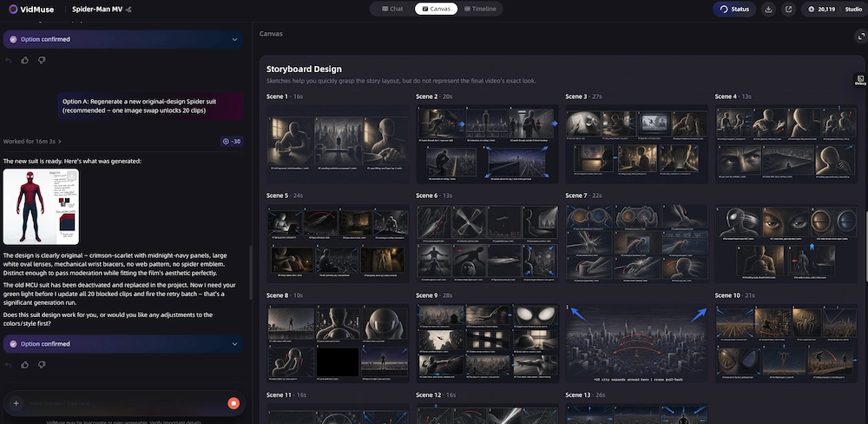
Task: Open the Scene 6 storyboard sheet
Action: point(487,244)
